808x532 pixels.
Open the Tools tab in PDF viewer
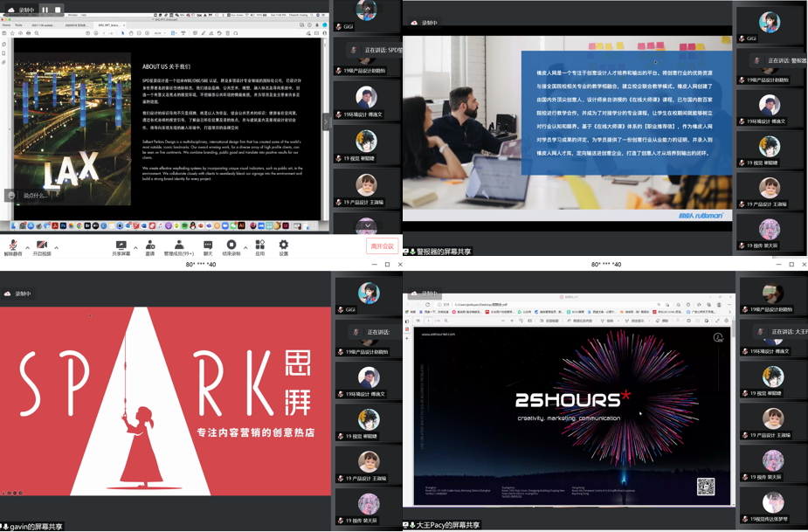18,25
